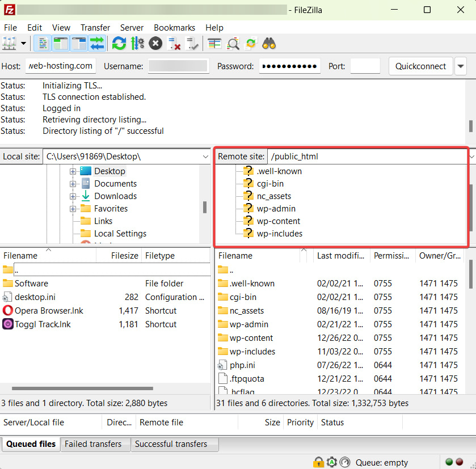Open the Quickconnect dropdown arrow

pos(461,66)
